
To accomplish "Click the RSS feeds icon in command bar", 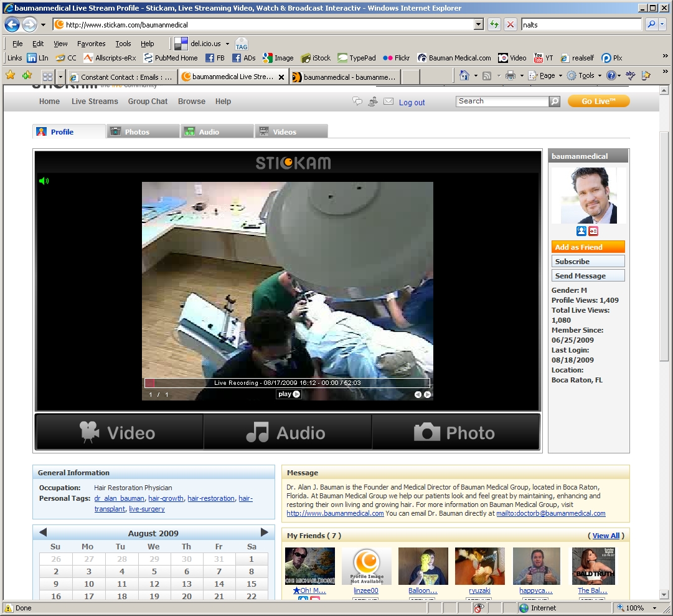I will [x=487, y=76].
